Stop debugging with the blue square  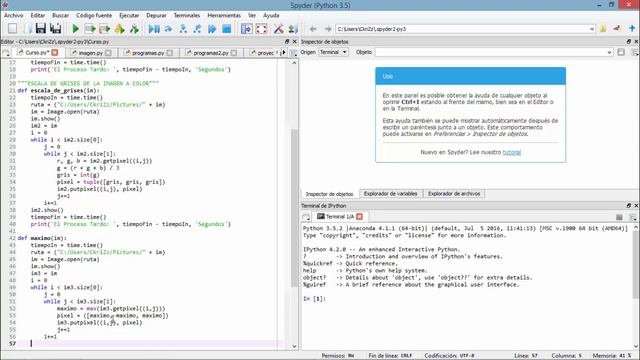pos(227,29)
